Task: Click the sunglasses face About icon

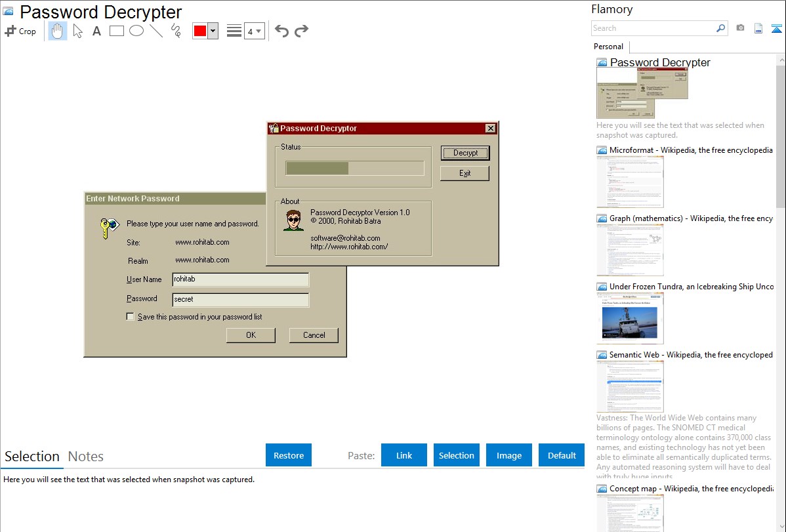Action: click(293, 220)
